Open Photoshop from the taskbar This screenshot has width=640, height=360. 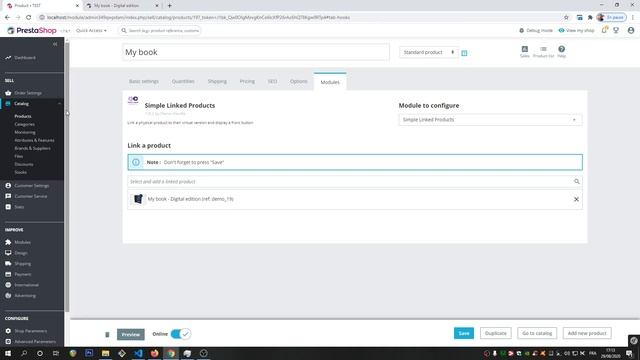(89, 353)
